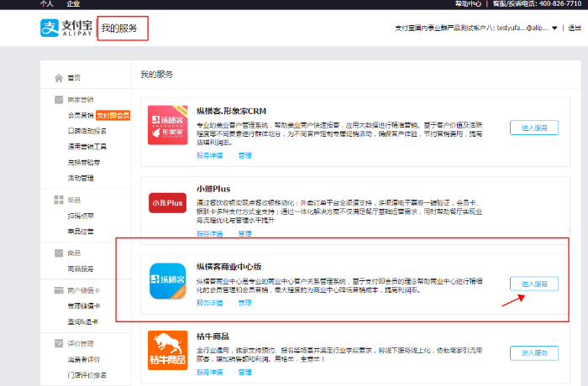
Task: Go to 首页 in the sidebar
Action: tap(74, 78)
